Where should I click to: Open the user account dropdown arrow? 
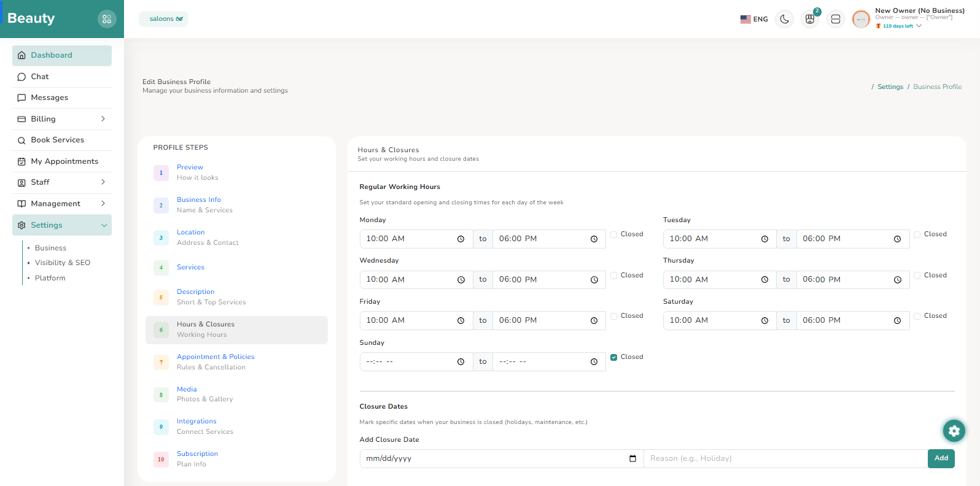(x=919, y=26)
